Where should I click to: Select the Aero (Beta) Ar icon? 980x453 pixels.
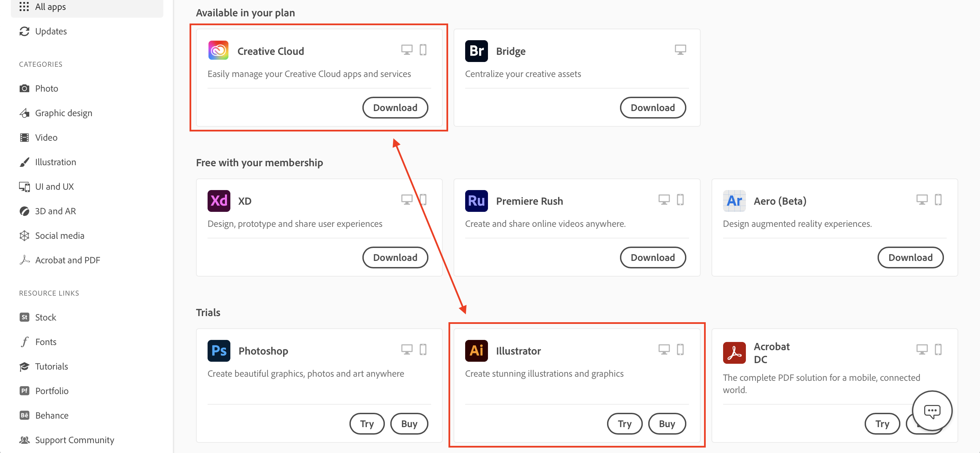(734, 201)
